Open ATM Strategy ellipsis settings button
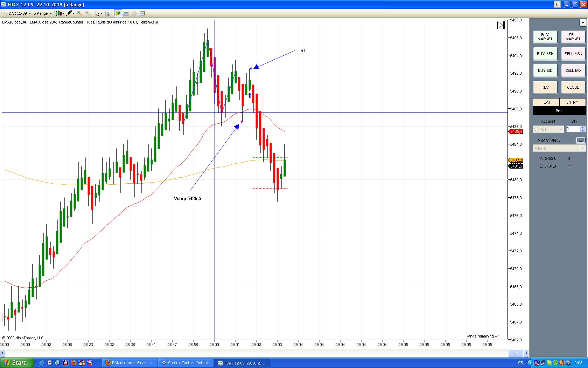Image resolution: width=588 pixels, height=368 pixels. 580,140
